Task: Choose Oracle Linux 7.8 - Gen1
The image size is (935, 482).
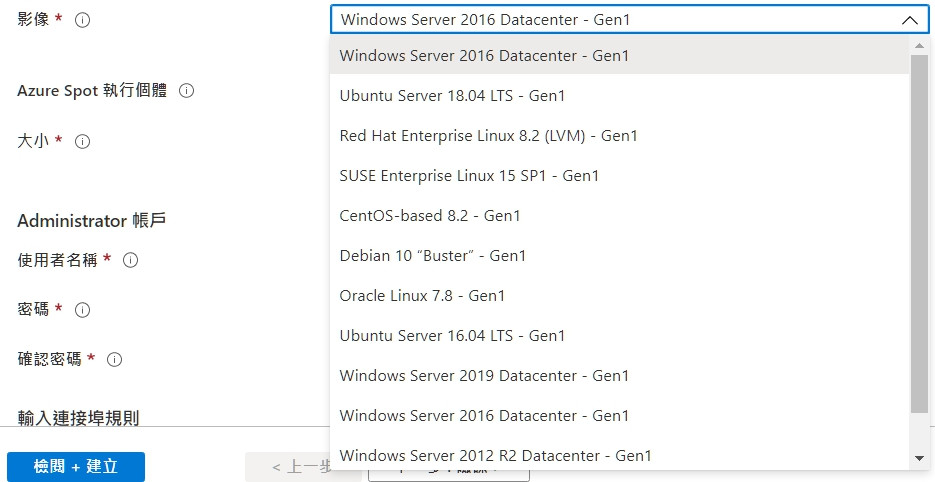Action: [x=422, y=296]
